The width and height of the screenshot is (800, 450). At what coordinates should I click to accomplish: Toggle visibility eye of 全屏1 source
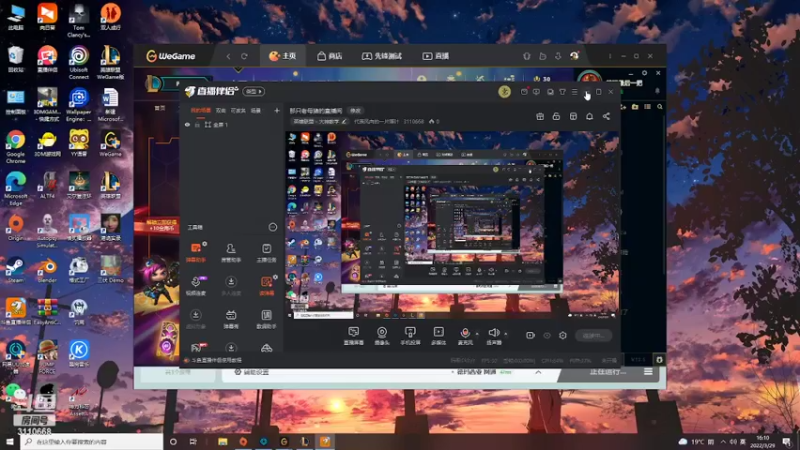point(187,124)
